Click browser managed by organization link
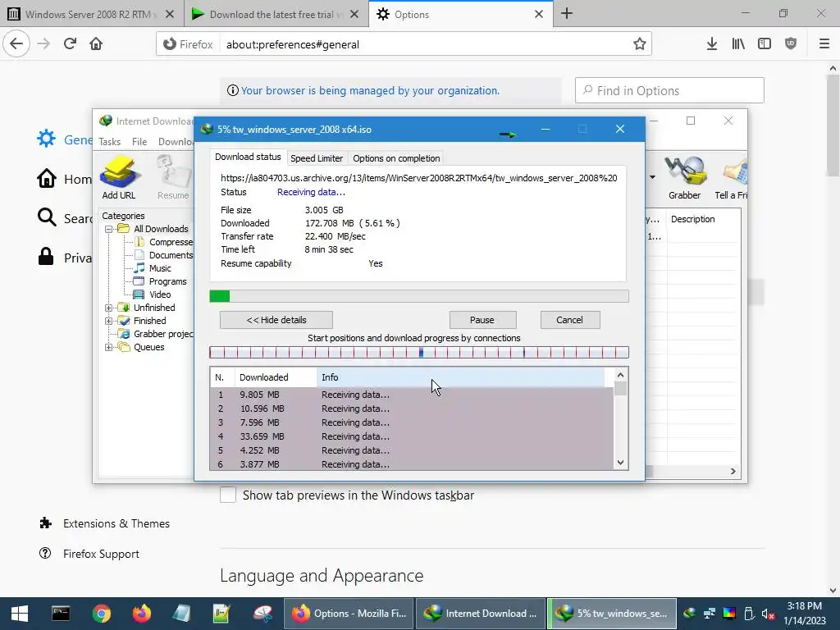The image size is (840, 630). coord(370,90)
